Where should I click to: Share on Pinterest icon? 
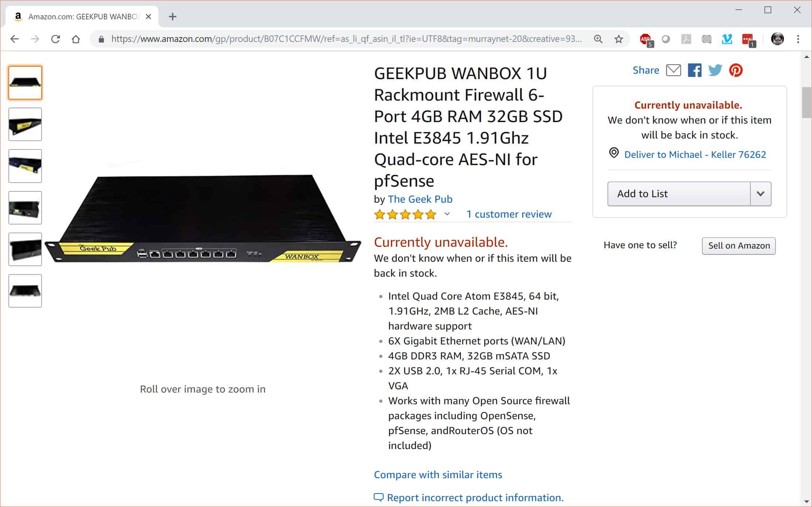click(x=736, y=70)
